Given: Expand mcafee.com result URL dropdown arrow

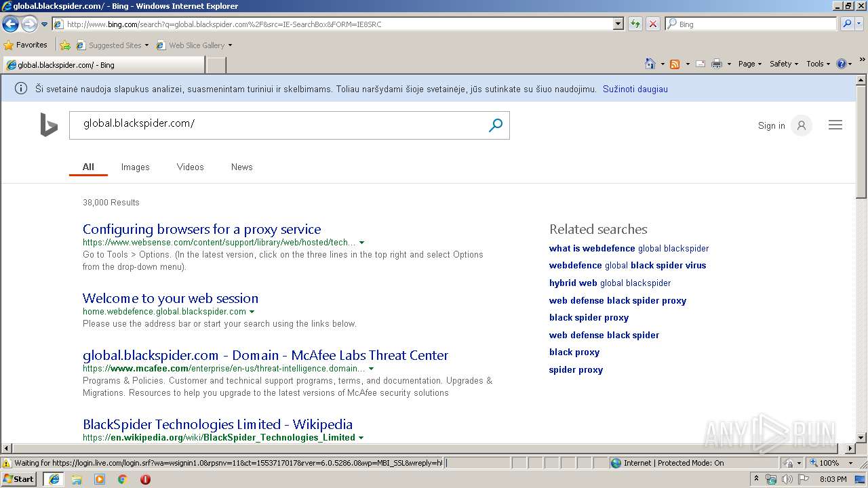Looking at the screenshot, I should [371, 369].
